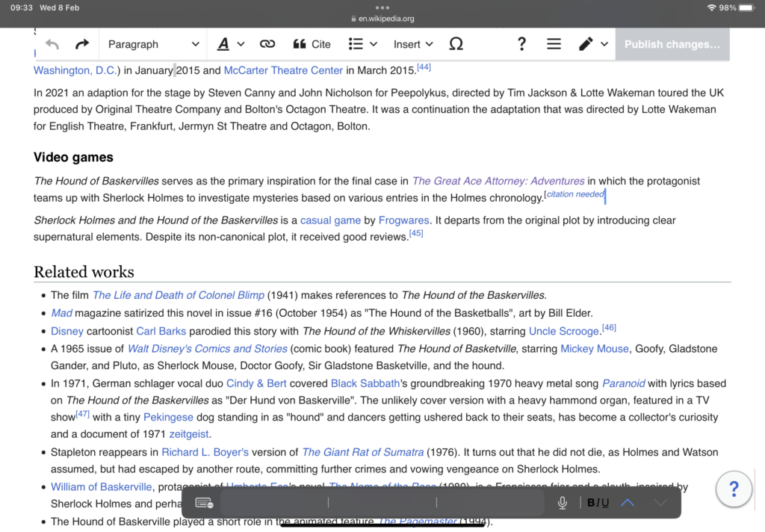Image resolution: width=765 pixels, height=532 pixels.
Task: Expand the list structure dropdown
Action: click(x=363, y=45)
